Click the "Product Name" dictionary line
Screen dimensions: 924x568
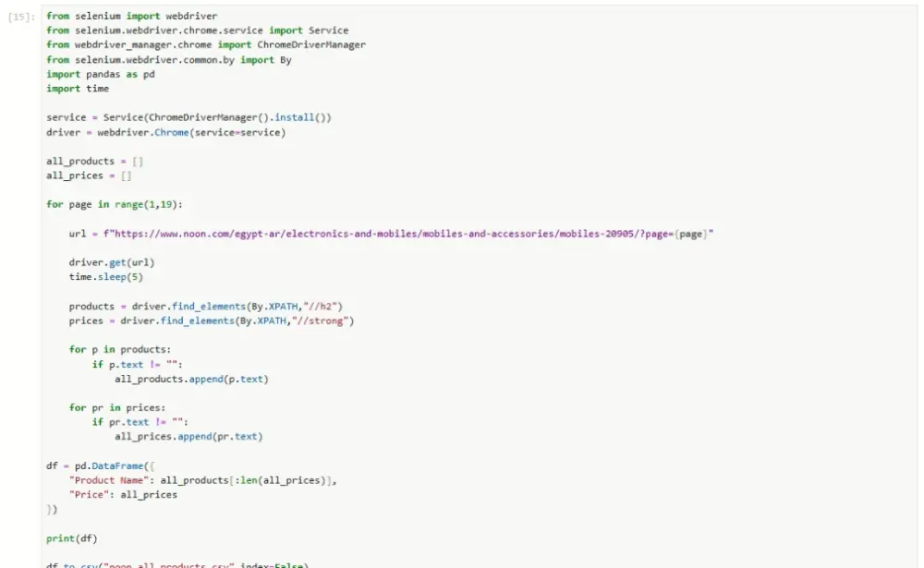pyautogui.click(x=202, y=480)
